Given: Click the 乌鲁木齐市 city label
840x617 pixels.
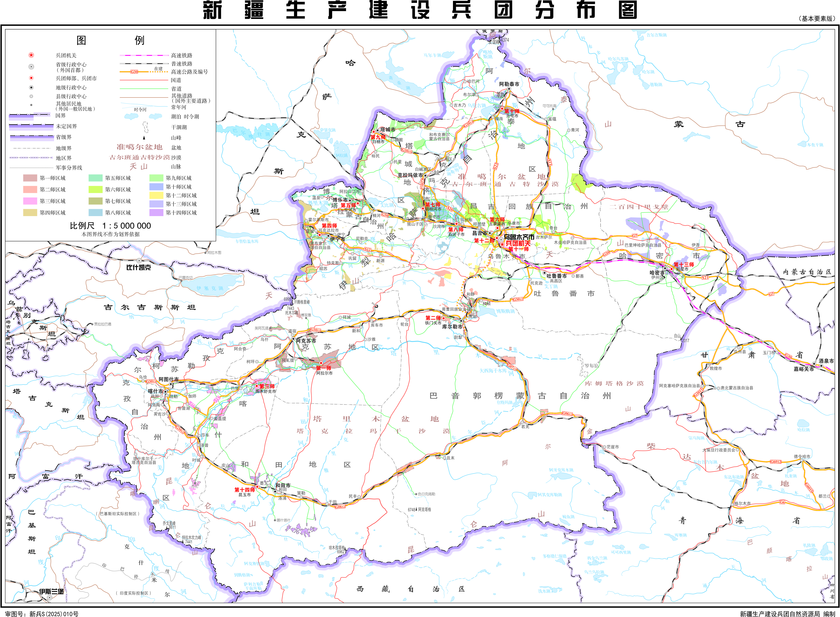Looking at the screenshot, I should [x=519, y=237].
